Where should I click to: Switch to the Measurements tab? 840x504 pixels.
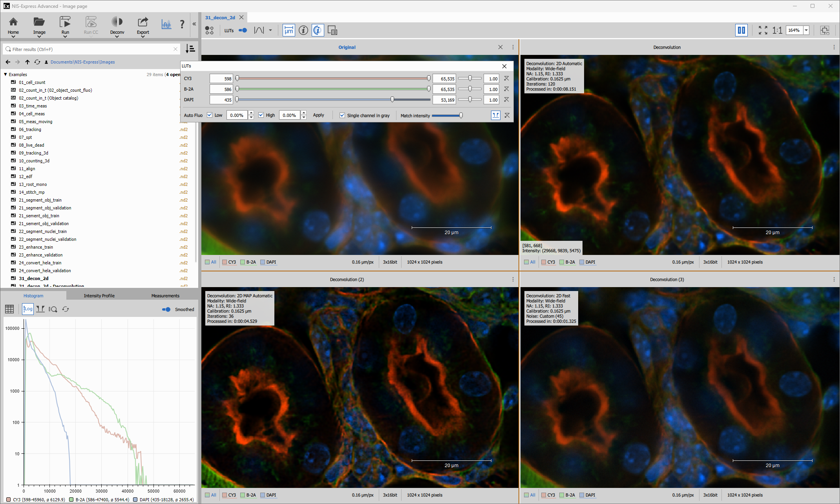(165, 295)
